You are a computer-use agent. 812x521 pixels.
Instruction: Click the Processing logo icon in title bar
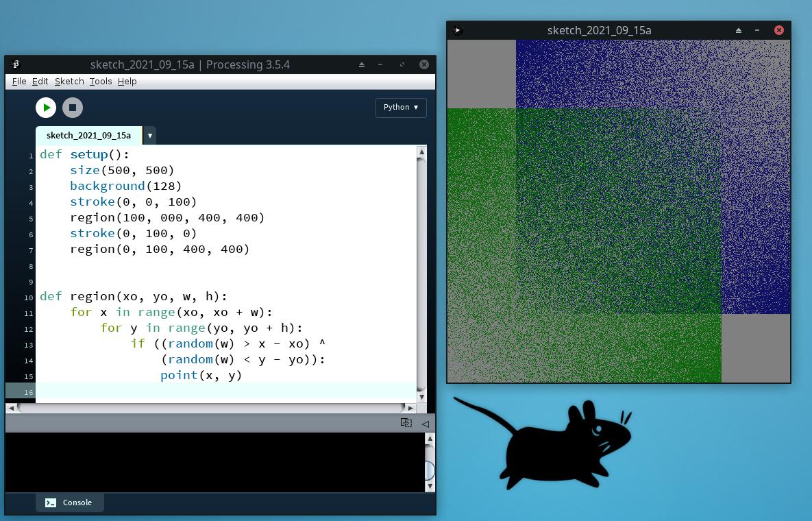point(16,64)
